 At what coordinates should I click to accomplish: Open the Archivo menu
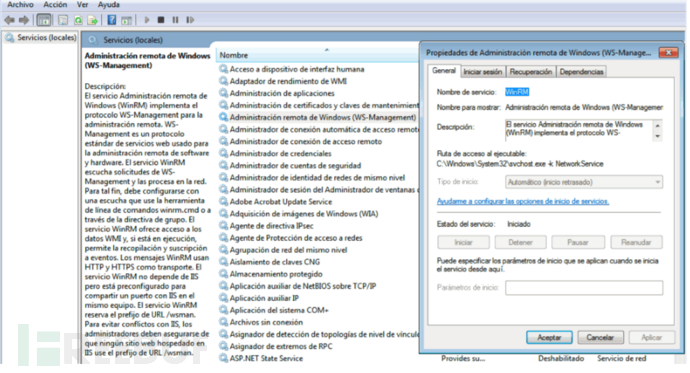[x=20, y=5]
